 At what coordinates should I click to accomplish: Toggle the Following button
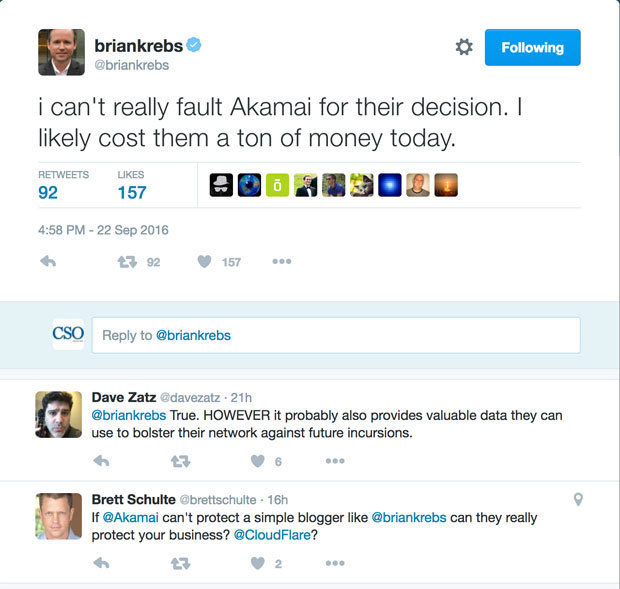(x=532, y=47)
